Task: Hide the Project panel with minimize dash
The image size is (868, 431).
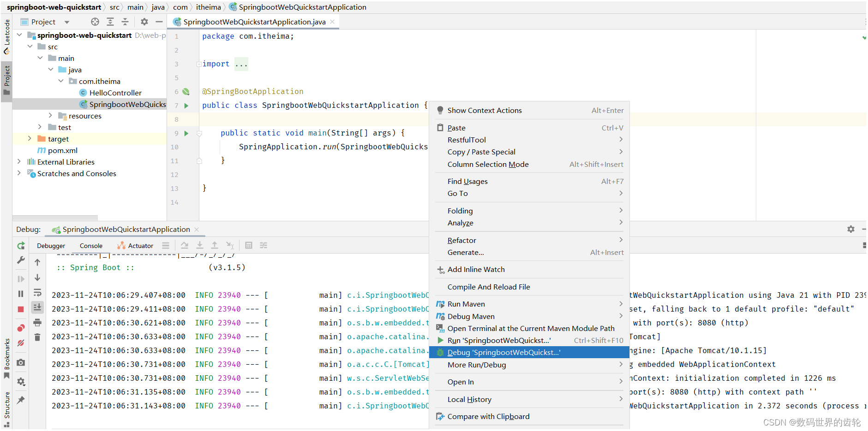Action: pos(159,22)
